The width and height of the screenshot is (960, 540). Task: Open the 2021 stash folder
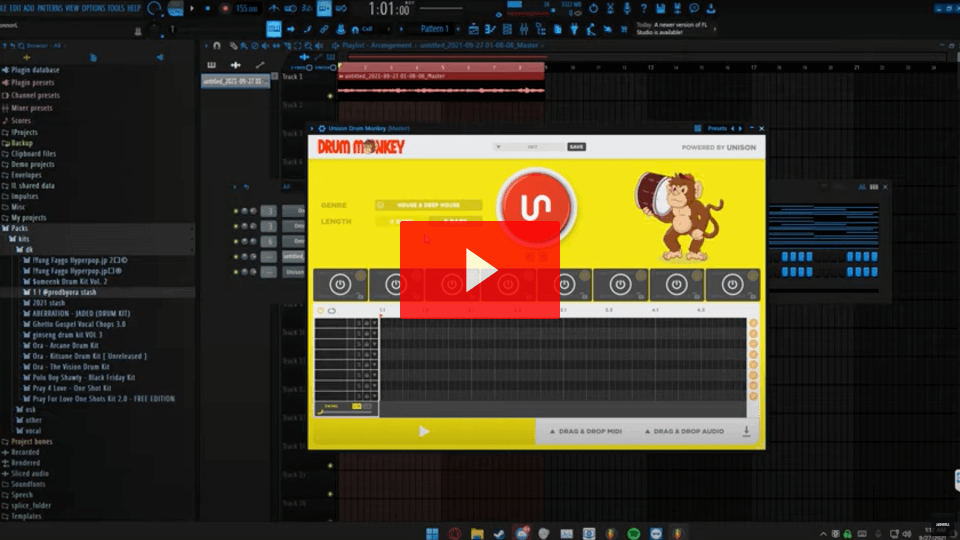[x=48, y=302]
